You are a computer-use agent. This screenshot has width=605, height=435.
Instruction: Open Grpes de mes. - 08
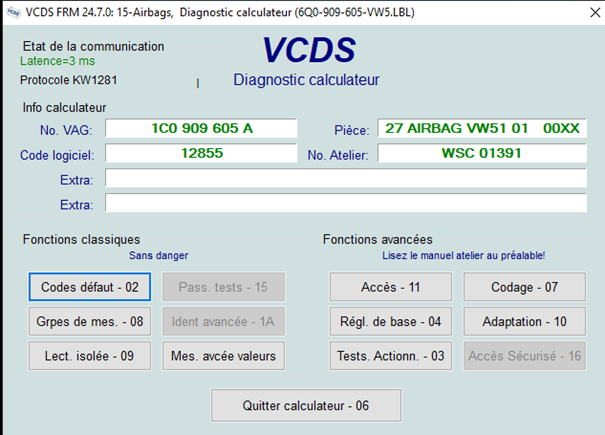click(90, 321)
